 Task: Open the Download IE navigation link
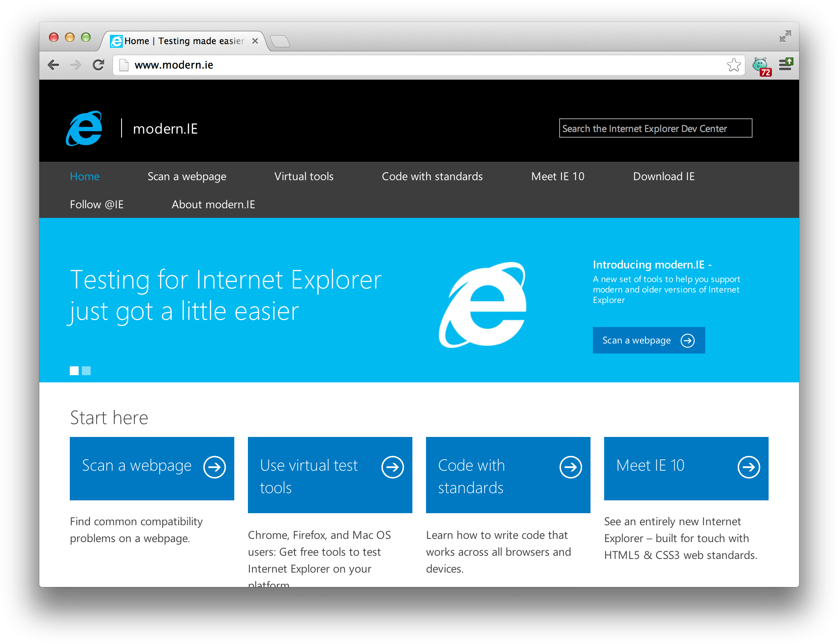664,177
